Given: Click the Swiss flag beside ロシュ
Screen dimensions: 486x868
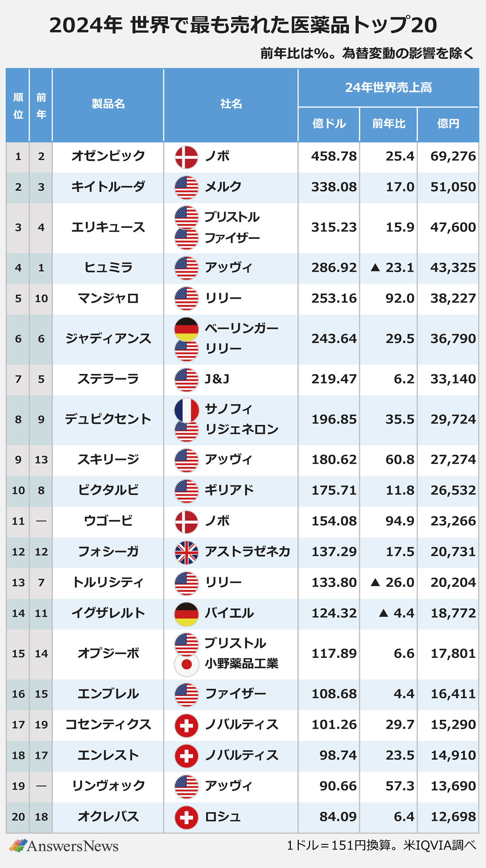Looking at the screenshot, I should 186,818.
